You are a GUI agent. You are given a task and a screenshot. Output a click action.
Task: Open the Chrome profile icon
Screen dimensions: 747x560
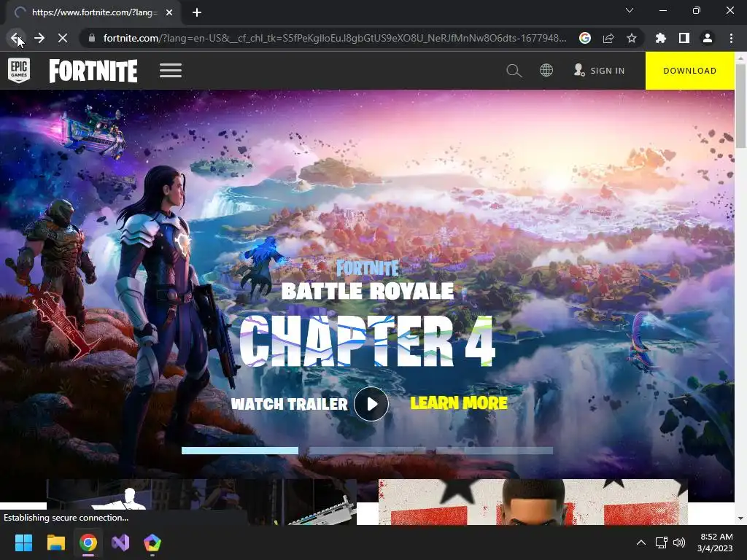click(x=708, y=38)
